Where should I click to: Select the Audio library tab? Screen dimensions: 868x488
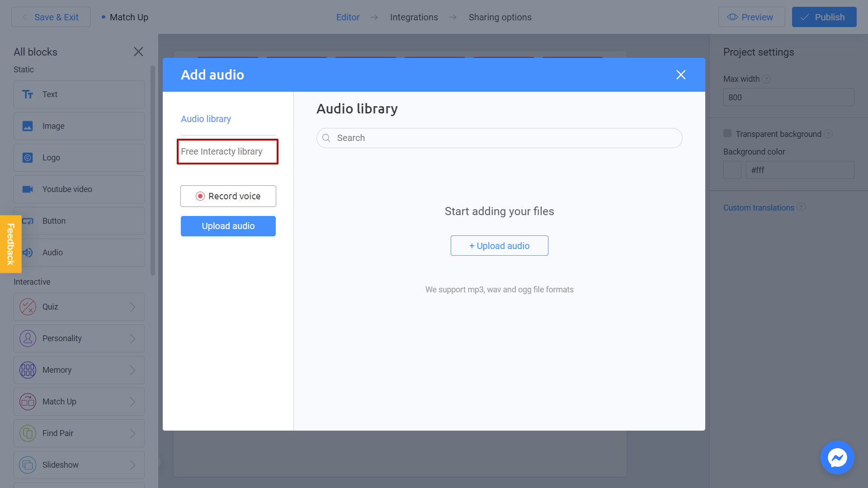206,118
